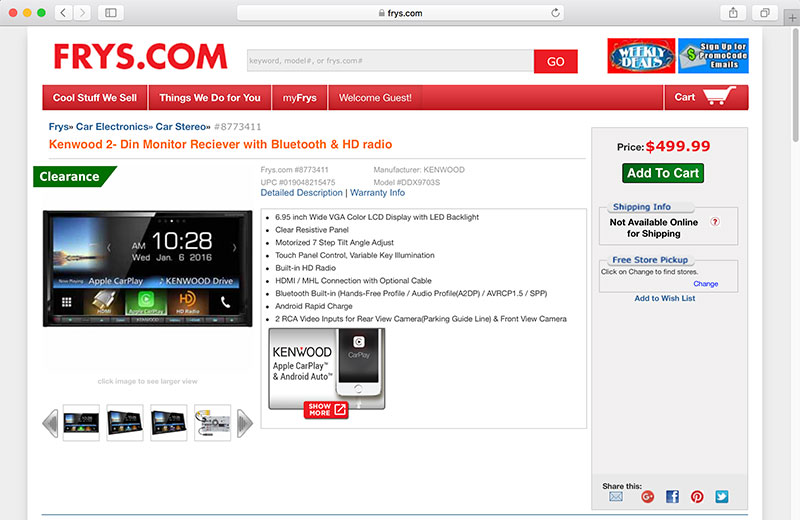Click the frys.com address bar
The image size is (800, 520).
(401, 13)
